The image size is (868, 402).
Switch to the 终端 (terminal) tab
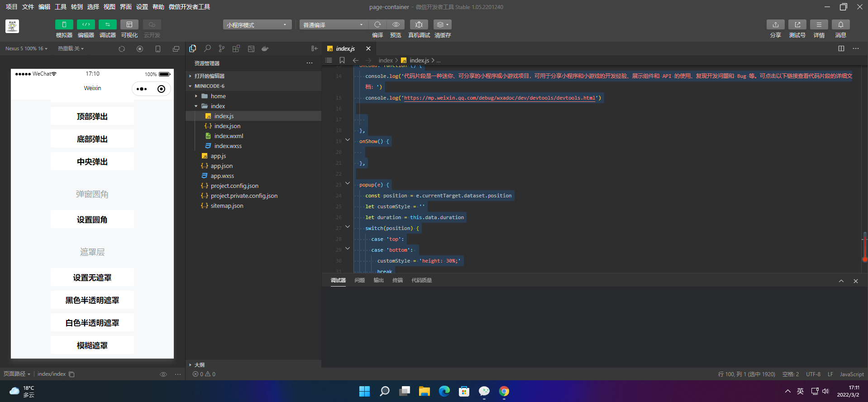tap(398, 280)
